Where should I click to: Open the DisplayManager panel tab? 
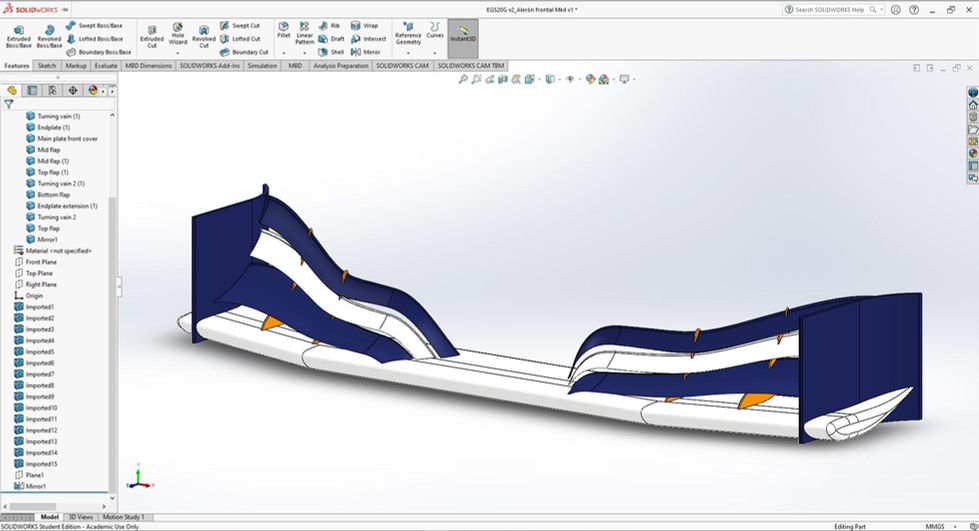click(93, 91)
